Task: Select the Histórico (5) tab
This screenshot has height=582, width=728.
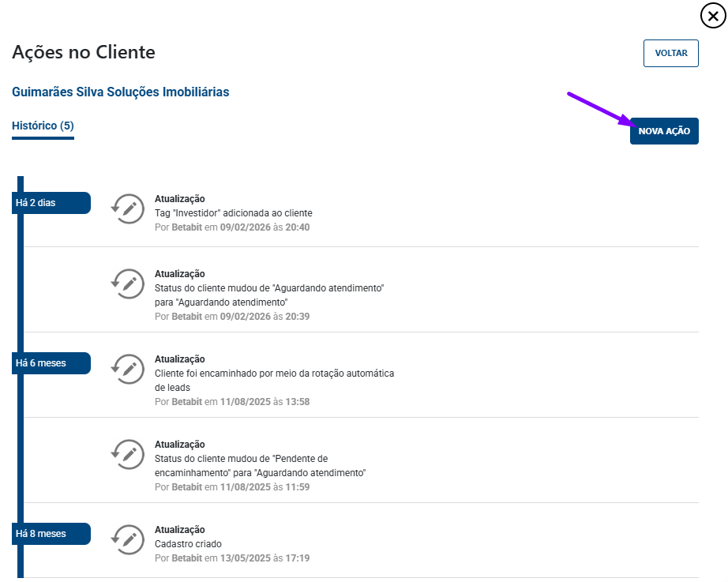Action: coord(43,126)
